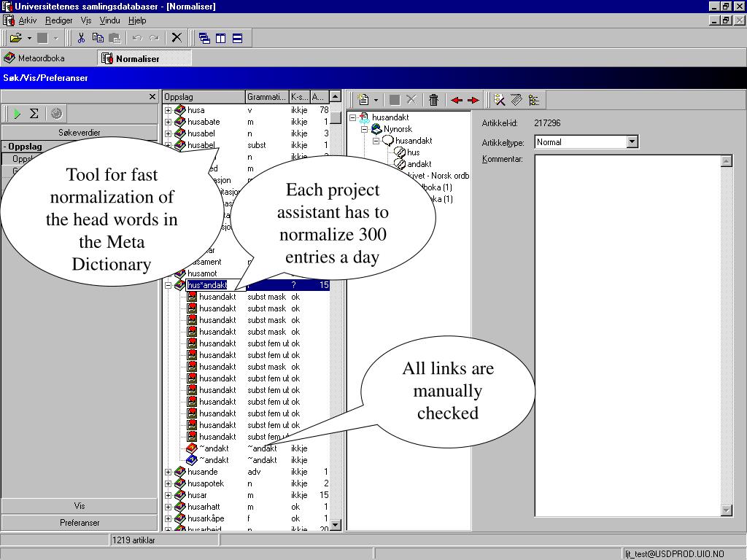Click the red left arrow icon
747x560 pixels.
(x=457, y=100)
